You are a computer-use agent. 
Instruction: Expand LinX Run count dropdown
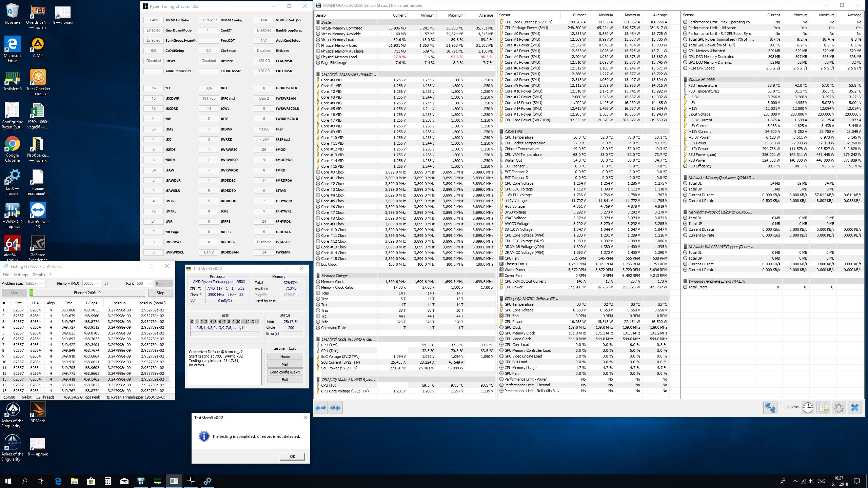pos(150,283)
